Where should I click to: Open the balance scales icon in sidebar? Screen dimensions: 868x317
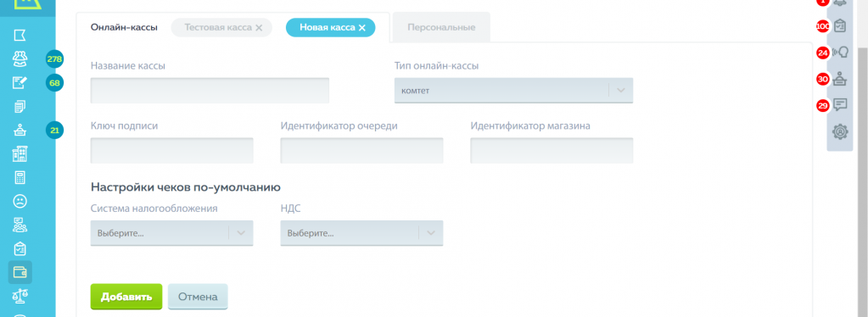tap(20, 296)
